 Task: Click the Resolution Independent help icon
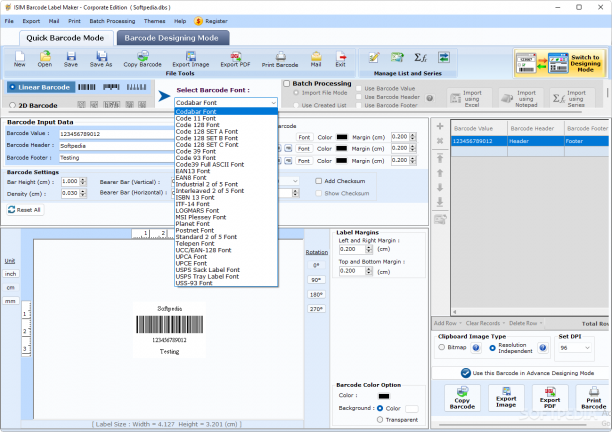click(x=543, y=348)
